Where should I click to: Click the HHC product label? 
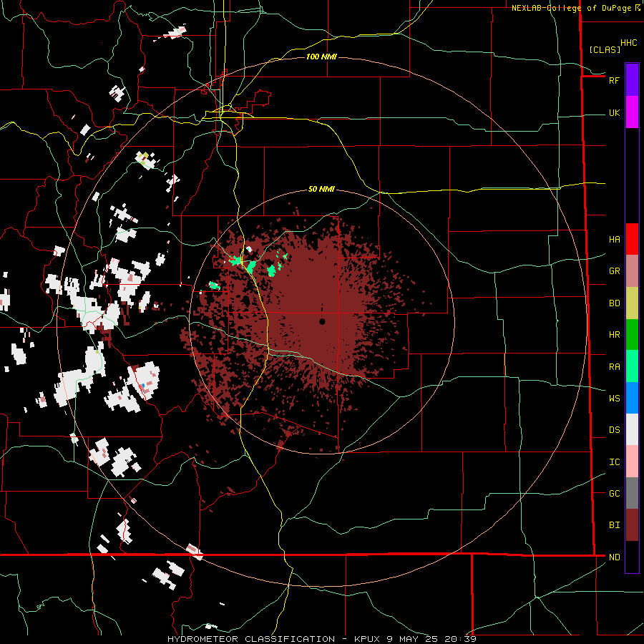pyautogui.click(x=628, y=43)
